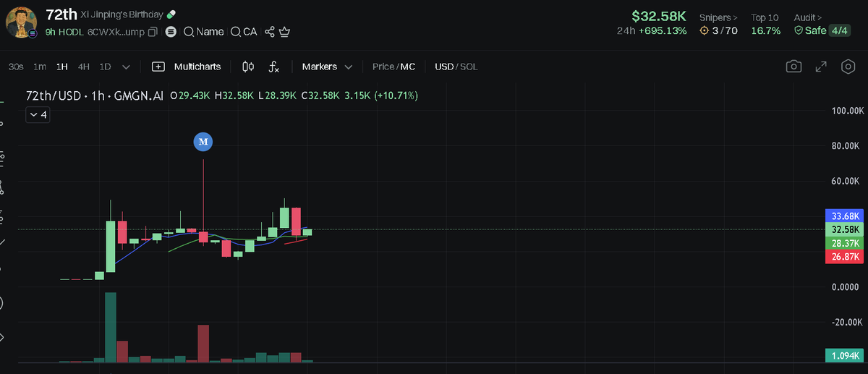Image resolution: width=868 pixels, height=374 pixels.
Task: Open the Audit details link
Action: click(x=808, y=17)
